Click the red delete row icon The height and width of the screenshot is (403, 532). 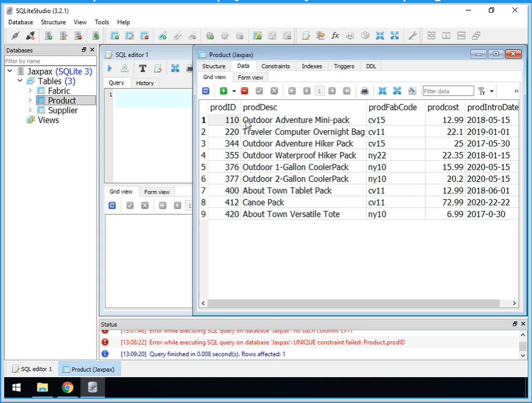(x=245, y=91)
